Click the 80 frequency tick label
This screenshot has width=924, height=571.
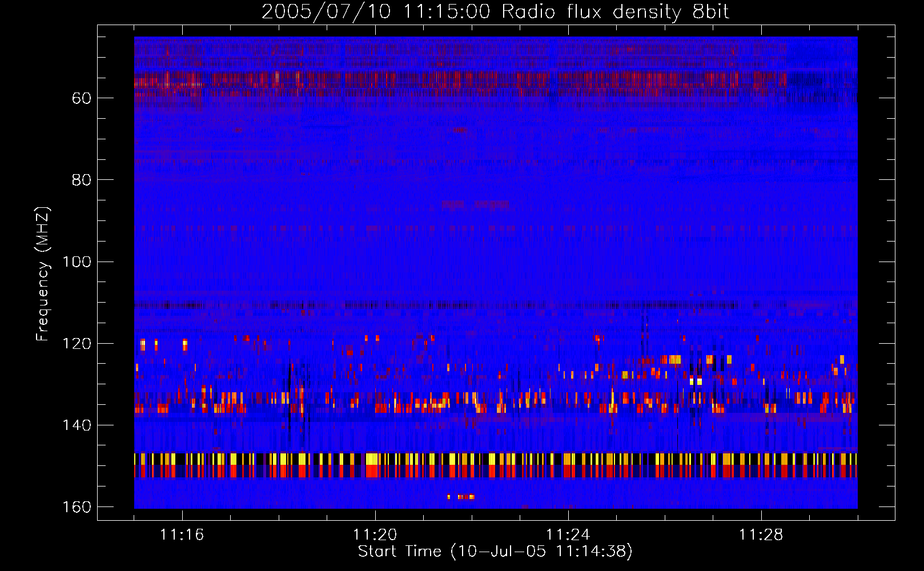point(82,180)
